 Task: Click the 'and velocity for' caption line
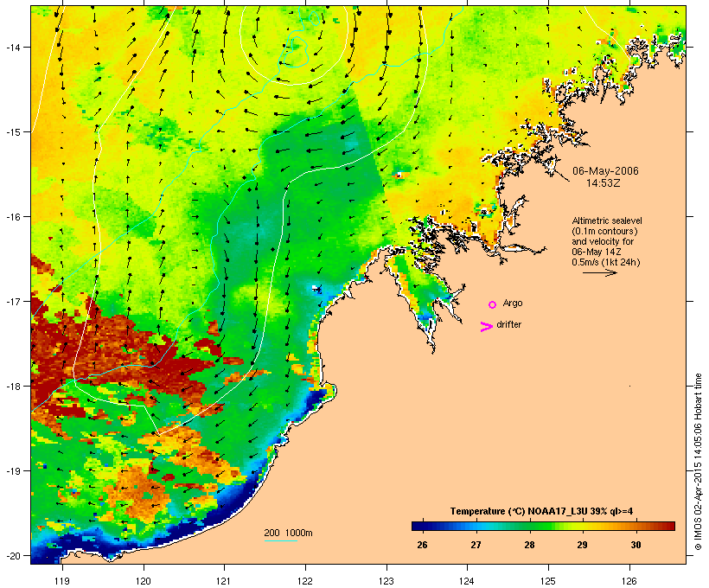click(603, 241)
